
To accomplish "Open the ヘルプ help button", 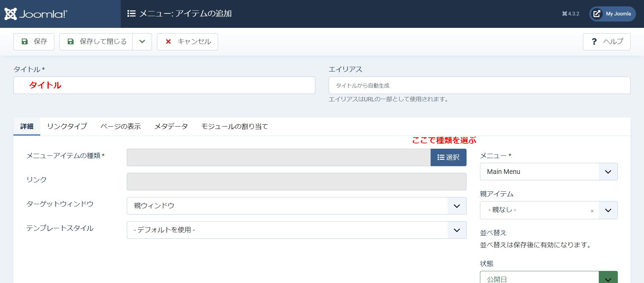I will coord(606,42).
